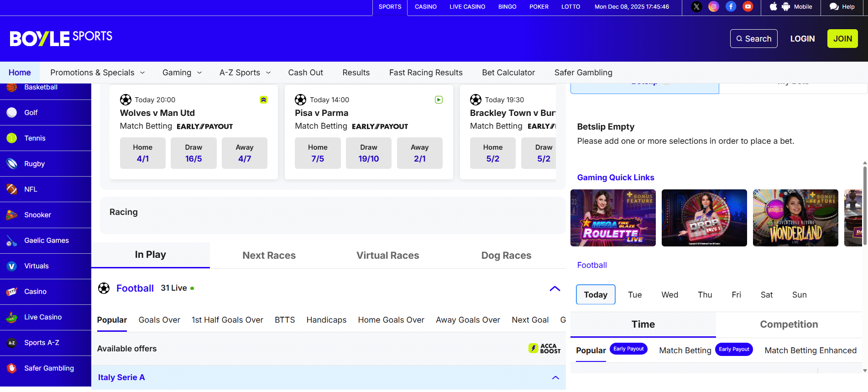
Task: Open the LOTTO top navigation item
Action: pyautogui.click(x=571, y=7)
